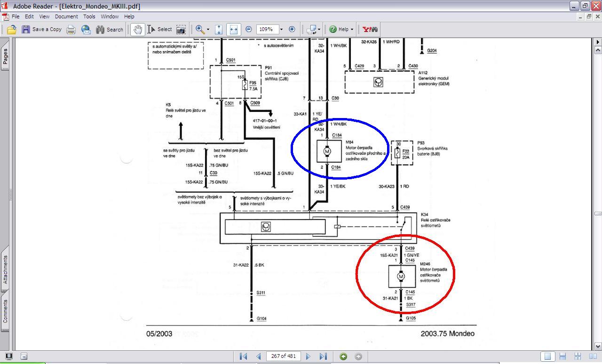602x364 pixels.
Task: Click the Fit Page height icon
Action: point(219,29)
